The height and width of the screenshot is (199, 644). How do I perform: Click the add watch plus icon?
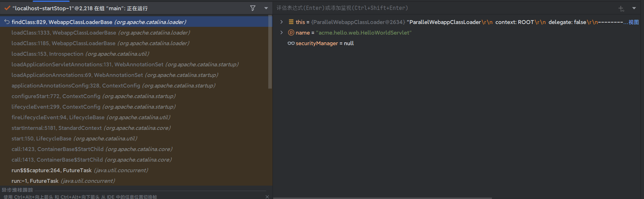coord(621,8)
